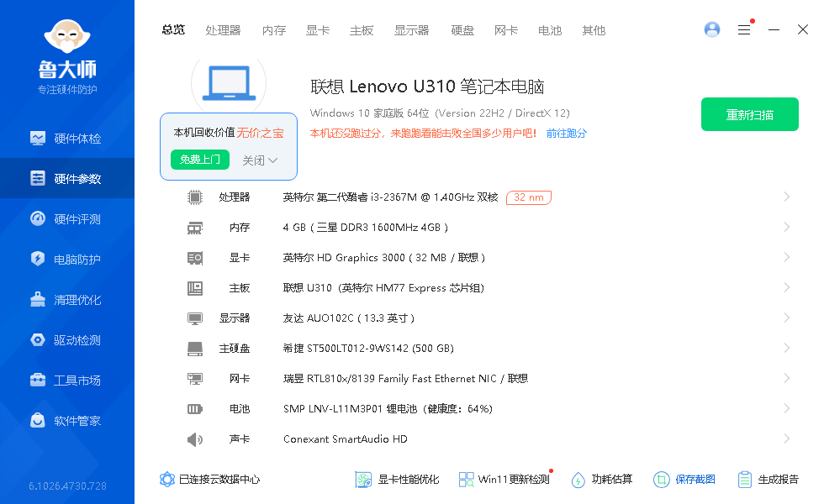Click the 硬件参数 sidebar menu item
Viewport: 824px width, 504px height.
point(67,178)
